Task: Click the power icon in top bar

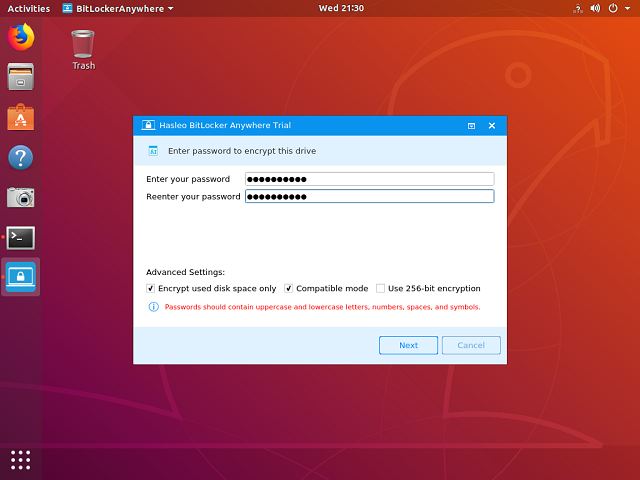Action: pos(613,8)
